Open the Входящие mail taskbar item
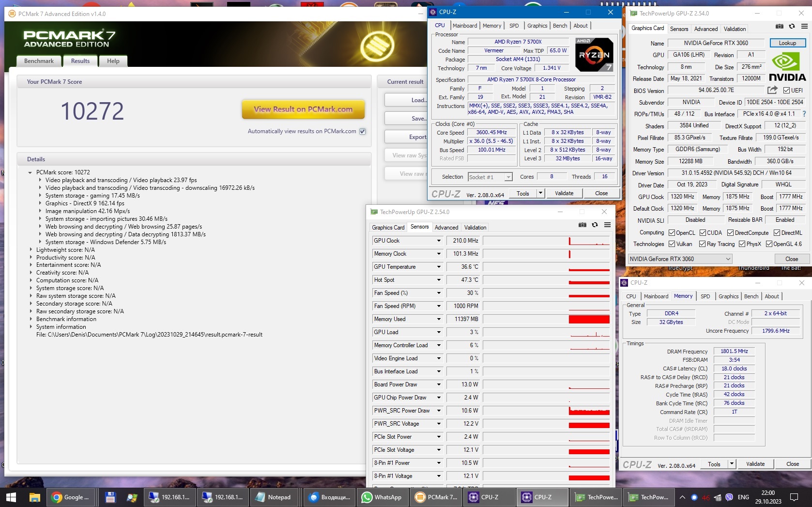 (329, 497)
